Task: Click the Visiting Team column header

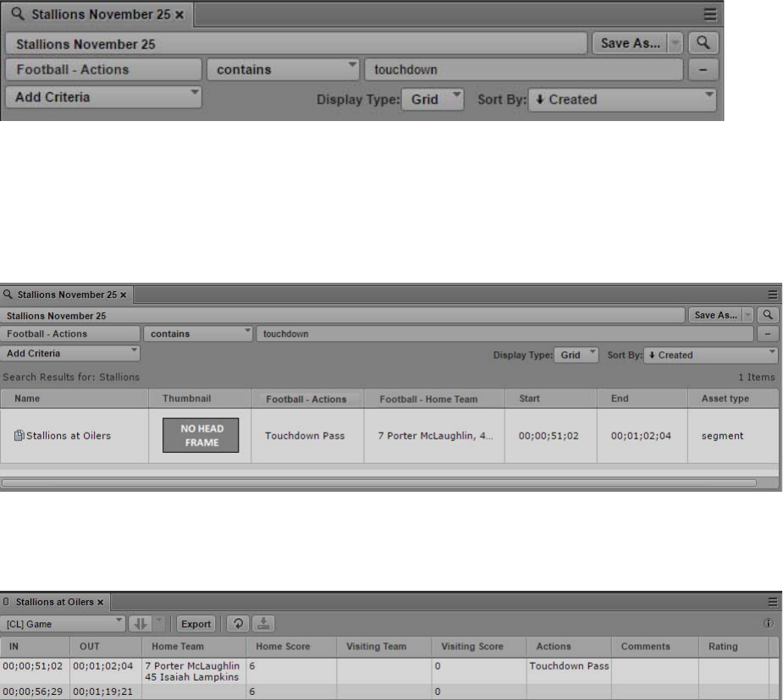Action: pyautogui.click(x=384, y=647)
